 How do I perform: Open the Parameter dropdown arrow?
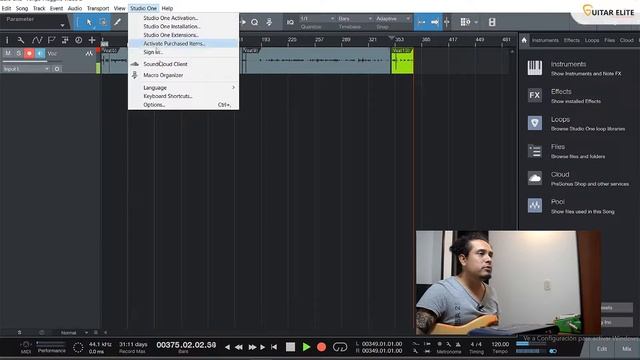pos(62,25)
